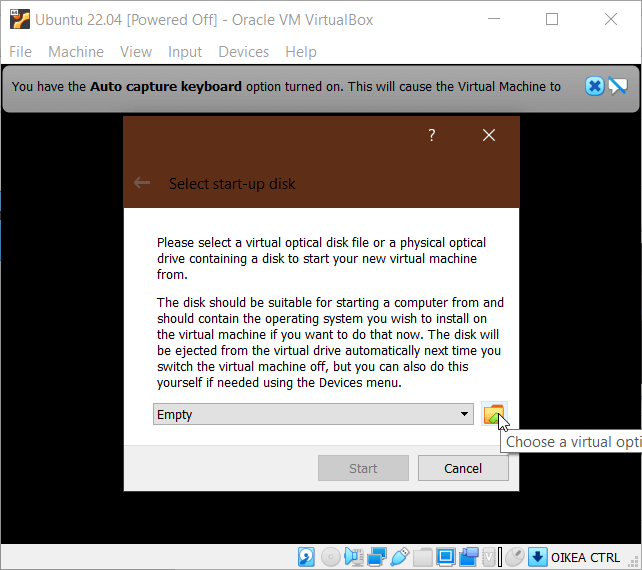Open the hard disk activity status icon
The width and height of the screenshot is (642, 570).
pyautogui.click(x=306, y=557)
